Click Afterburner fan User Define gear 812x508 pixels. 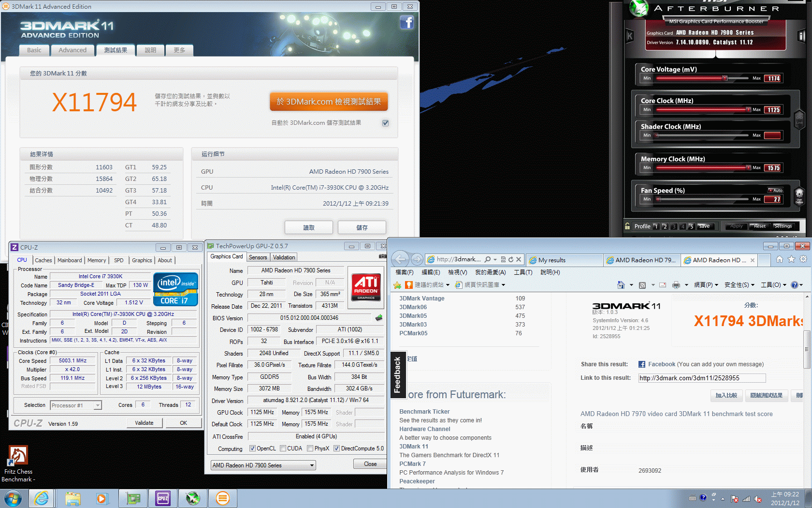(x=799, y=196)
